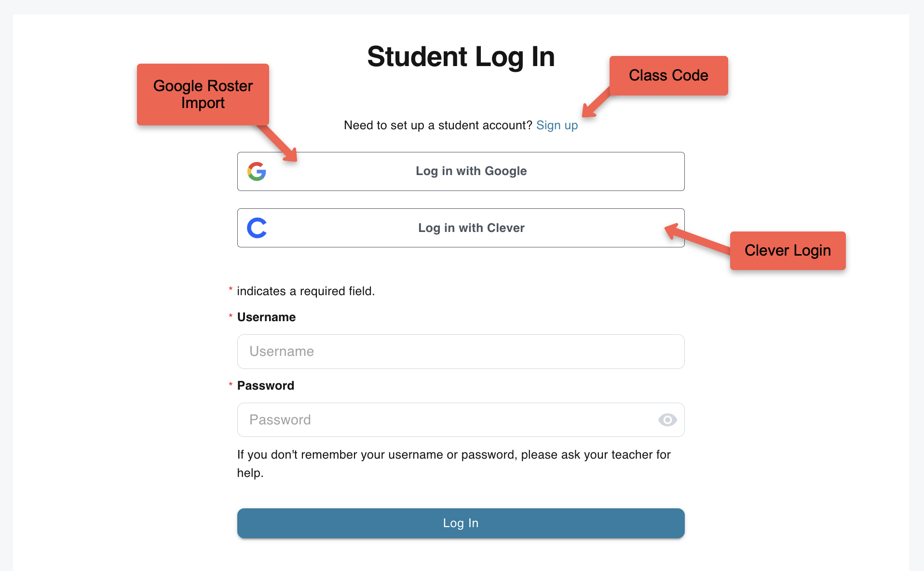Focus the Password input field

(461, 420)
